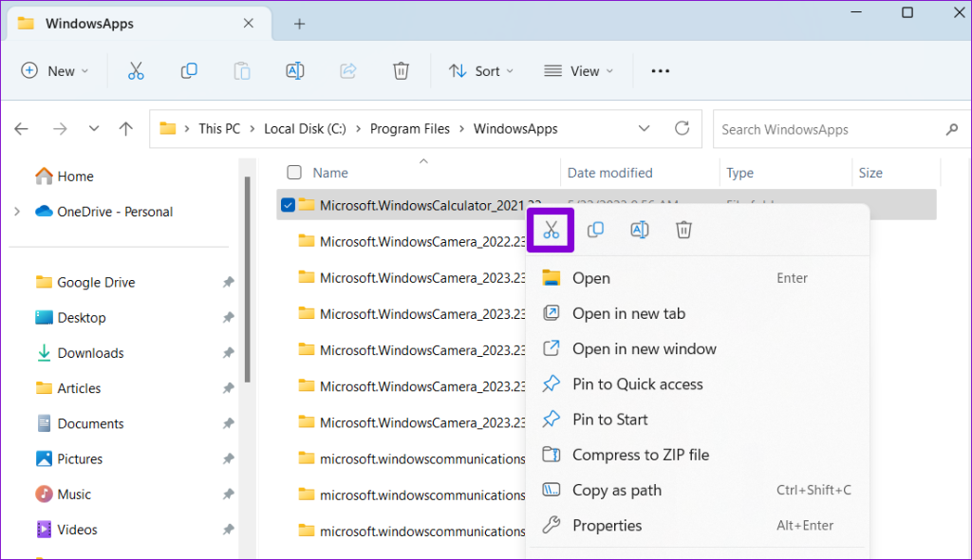The width and height of the screenshot is (972, 560).
Task: Open the New dropdown menu
Action: click(x=54, y=70)
